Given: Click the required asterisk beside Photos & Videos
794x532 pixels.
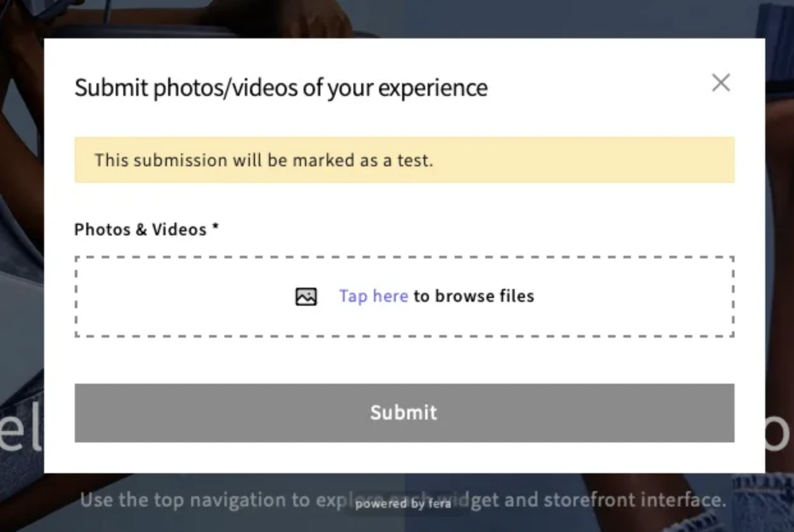Looking at the screenshot, I should (216, 227).
